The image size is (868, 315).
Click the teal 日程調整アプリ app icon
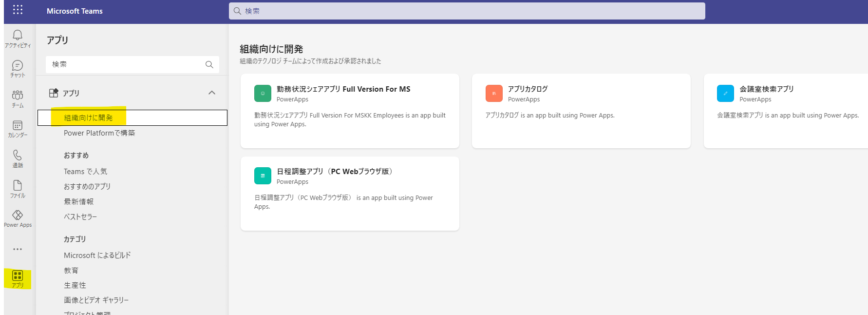click(x=263, y=176)
